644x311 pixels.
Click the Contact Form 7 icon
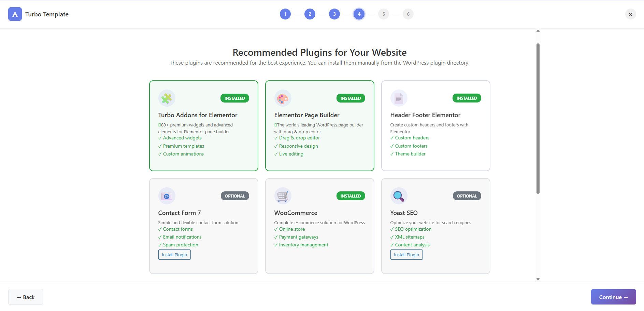(167, 196)
